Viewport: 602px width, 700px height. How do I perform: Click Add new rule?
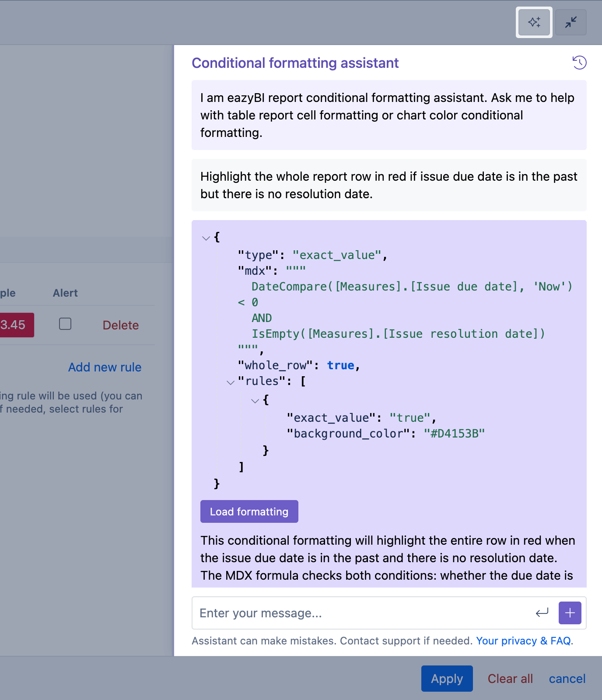pyautogui.click(x=105, y=367)
